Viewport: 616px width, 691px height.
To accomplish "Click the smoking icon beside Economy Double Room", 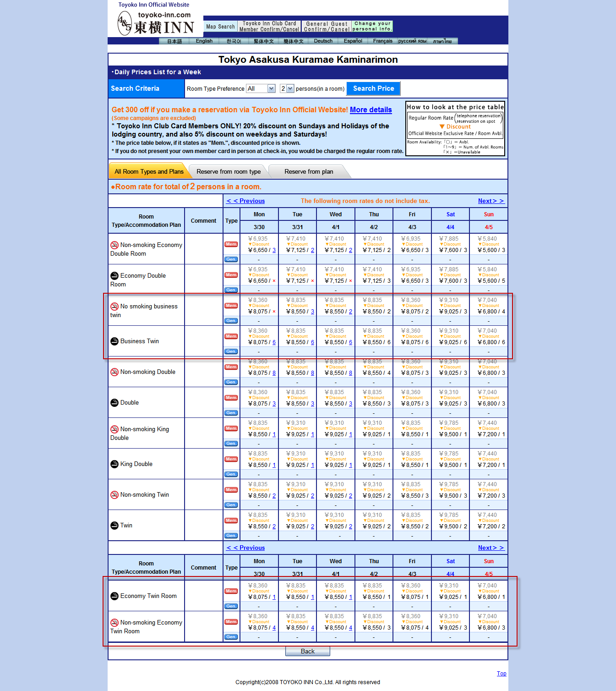I will point(114,276).
